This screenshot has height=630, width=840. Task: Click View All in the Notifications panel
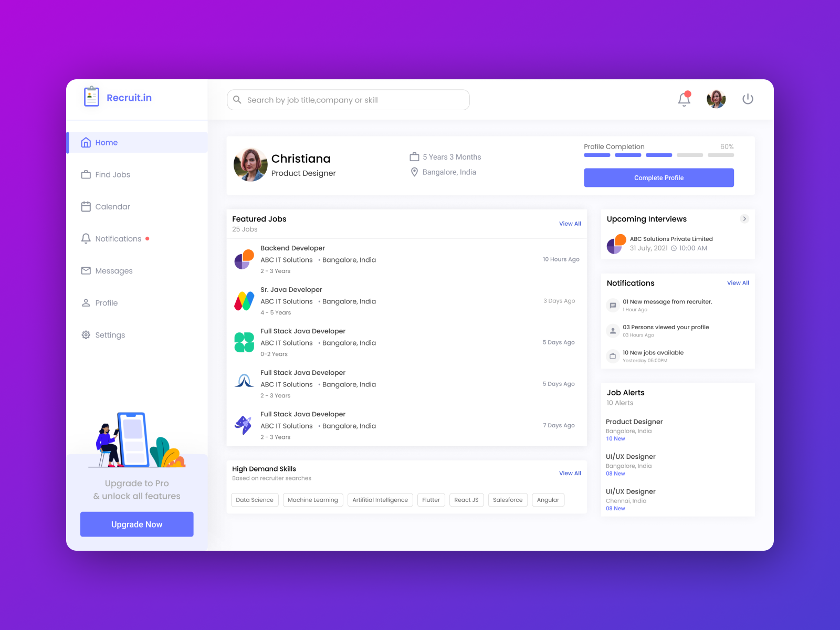click(738, 282)
